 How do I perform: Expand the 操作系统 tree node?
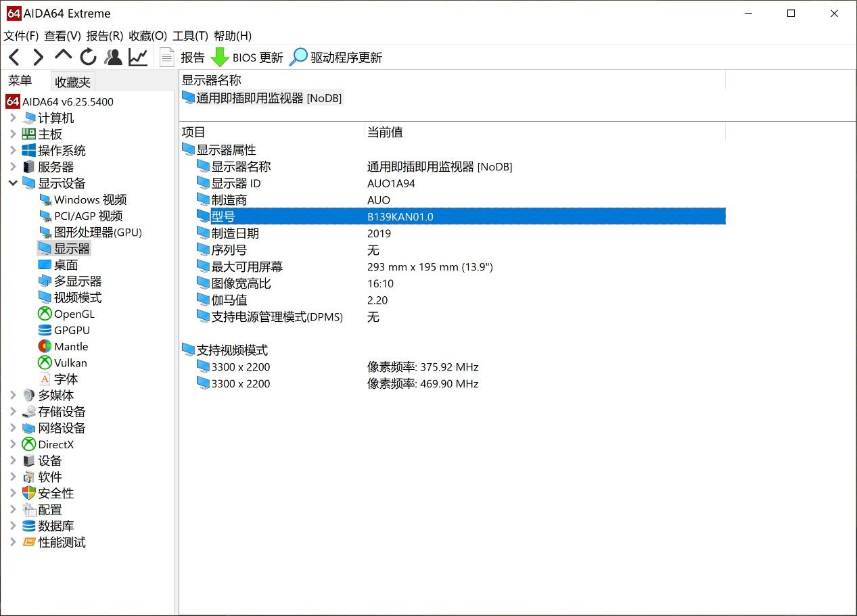coord(13,150)
